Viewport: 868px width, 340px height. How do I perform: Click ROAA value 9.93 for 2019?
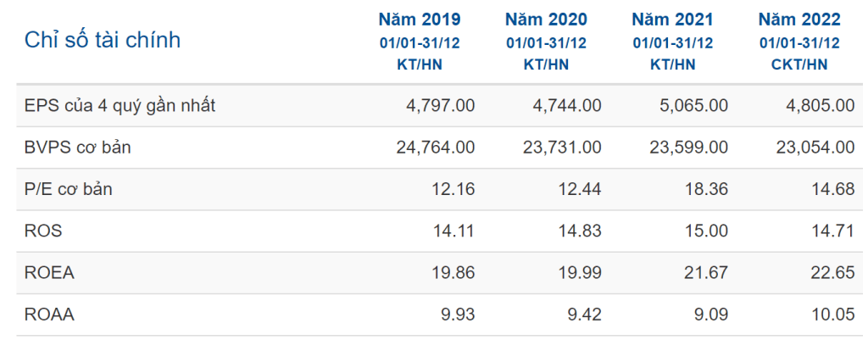pyautogui.click(x=457, y=315)
